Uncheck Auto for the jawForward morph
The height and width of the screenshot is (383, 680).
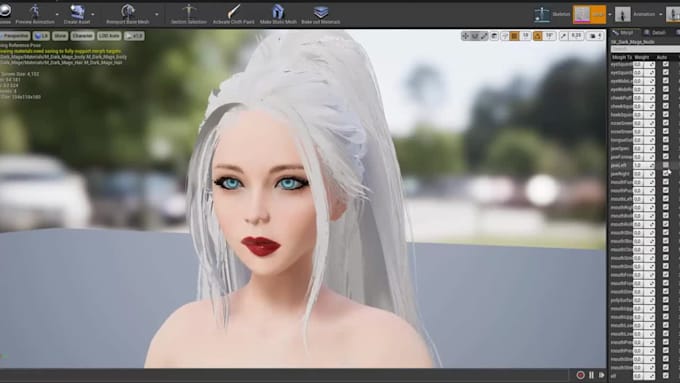(666, 157)
